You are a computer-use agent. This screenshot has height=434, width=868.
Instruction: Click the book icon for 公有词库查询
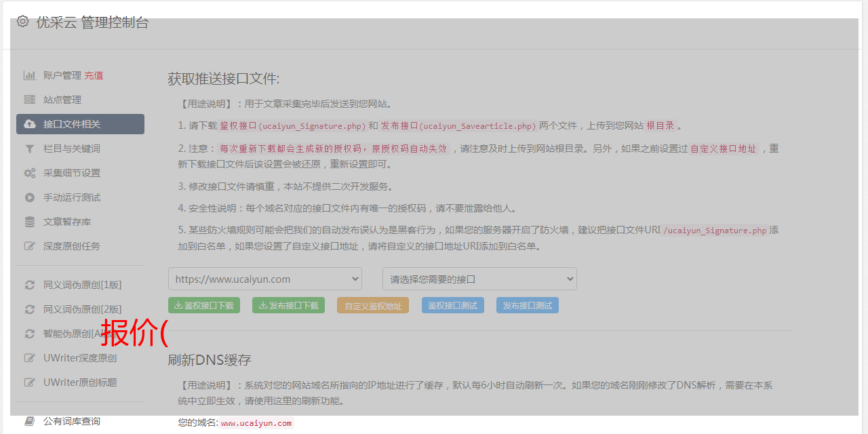click(30, 421)
